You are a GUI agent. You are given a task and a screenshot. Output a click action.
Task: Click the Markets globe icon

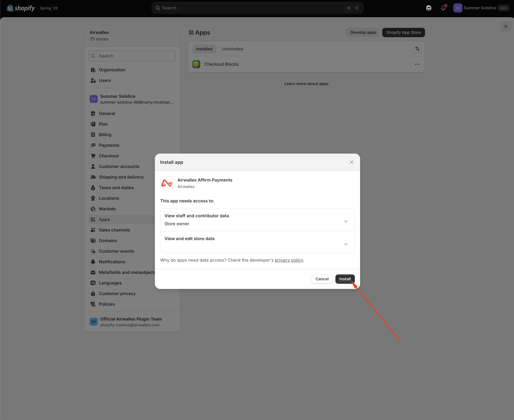point(93,209)
